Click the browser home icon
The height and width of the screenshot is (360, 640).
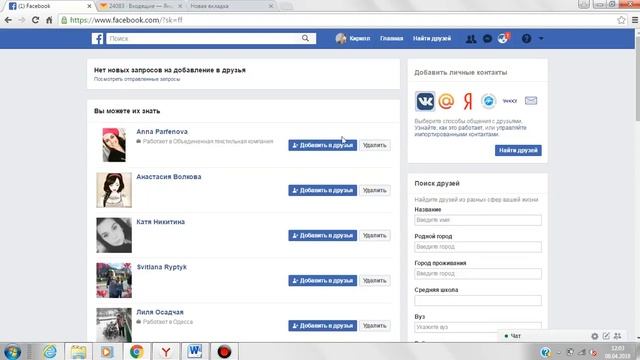tap(49, 20)
